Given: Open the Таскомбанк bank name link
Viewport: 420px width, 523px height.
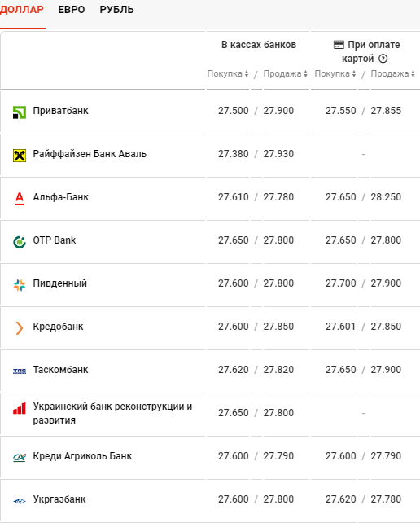Looking at the screenshot, I should click(x=61, y=370).
